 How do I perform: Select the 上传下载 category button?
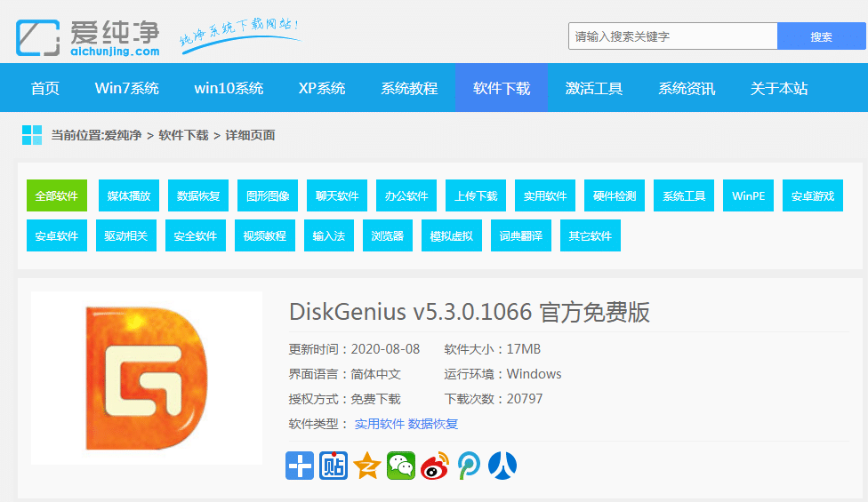tap(476, 195)
